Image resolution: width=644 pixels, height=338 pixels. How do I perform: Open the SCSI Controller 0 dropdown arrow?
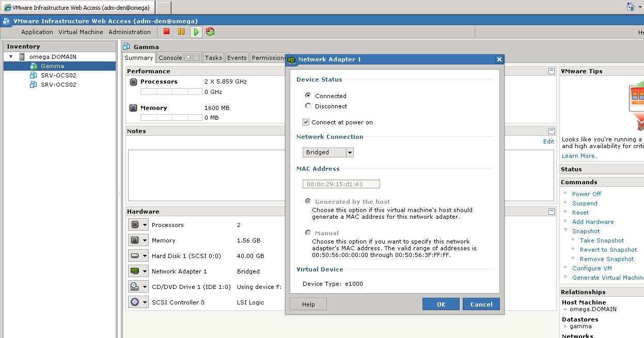click(145, 302)
